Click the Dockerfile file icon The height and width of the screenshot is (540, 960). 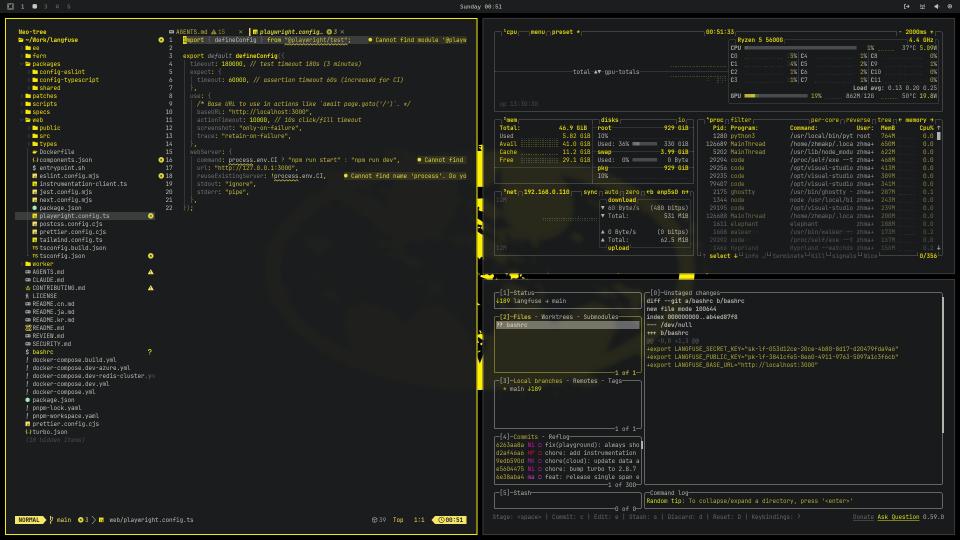pos(35,152)
